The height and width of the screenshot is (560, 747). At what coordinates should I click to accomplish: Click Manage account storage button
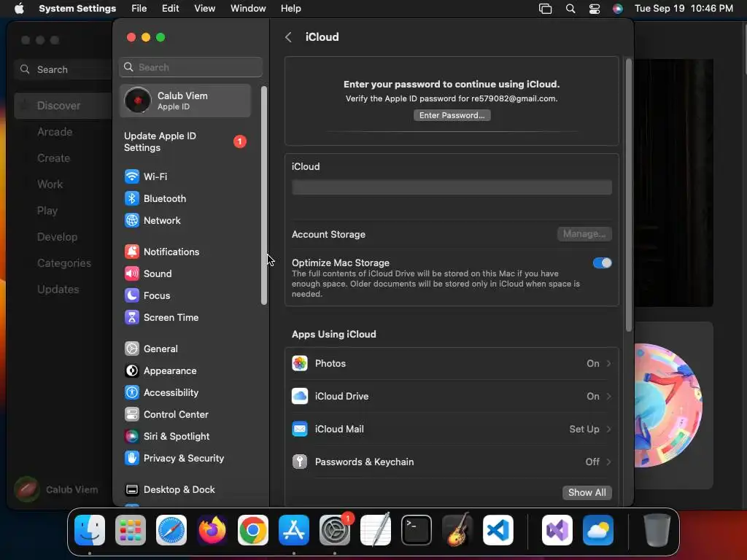(584, 234)
